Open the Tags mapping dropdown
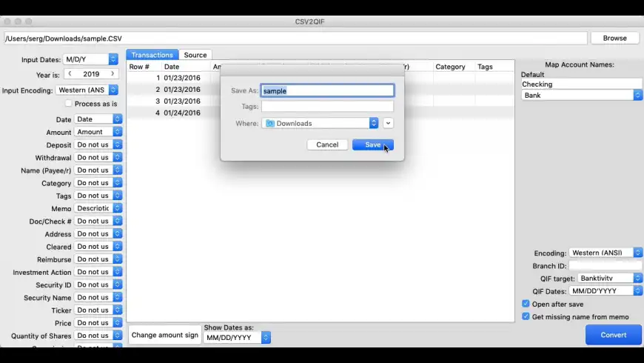Viewport: 644px width, 363px height. tap(98, 196)
